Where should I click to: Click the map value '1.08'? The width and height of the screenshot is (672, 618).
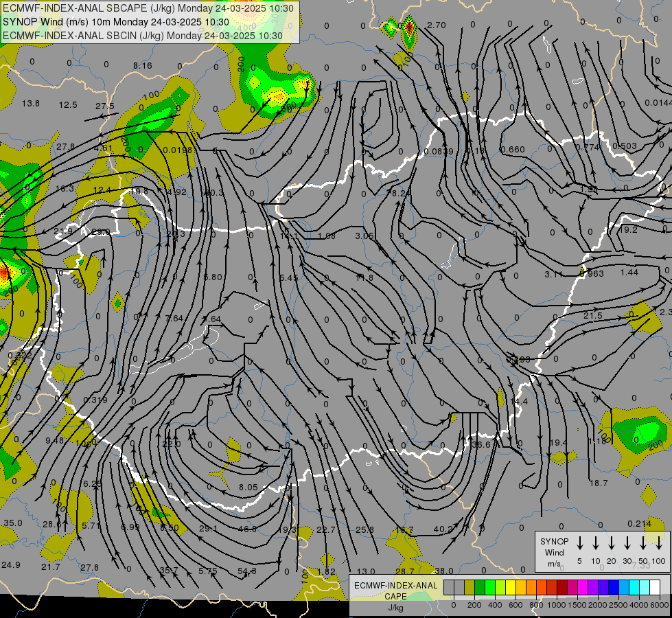click(x=327, y=236)
